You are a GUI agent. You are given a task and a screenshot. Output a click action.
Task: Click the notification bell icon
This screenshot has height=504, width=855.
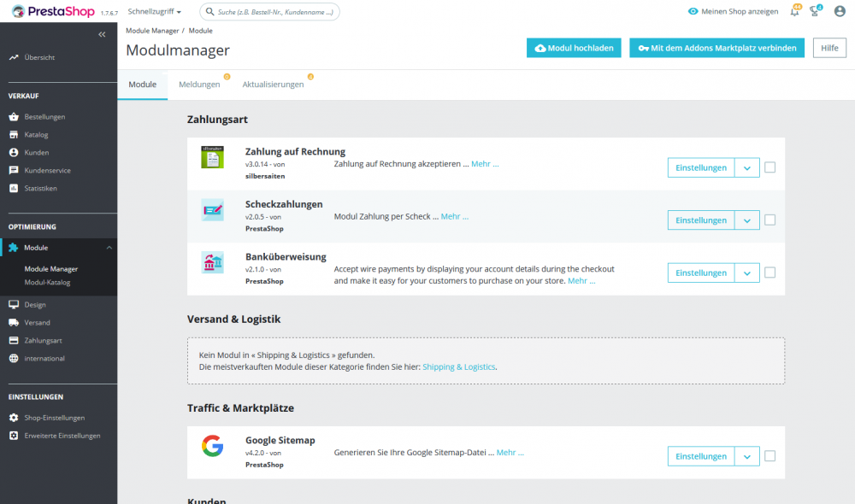(x=793, y=11)
